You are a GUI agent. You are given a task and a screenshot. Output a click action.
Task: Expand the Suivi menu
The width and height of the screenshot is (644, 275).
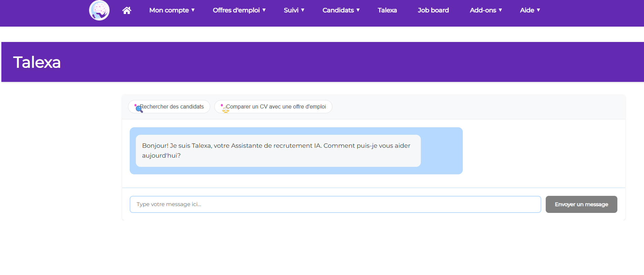click(x=294, y=10)
